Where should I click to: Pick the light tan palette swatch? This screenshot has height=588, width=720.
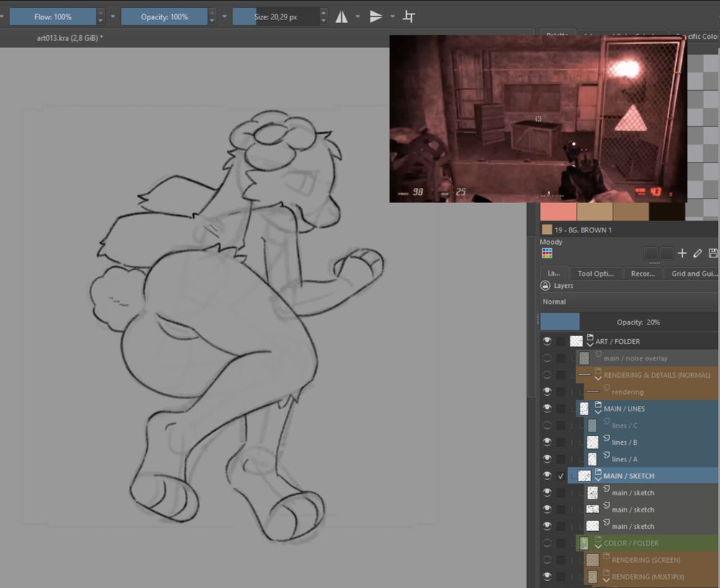click(594, 212)
